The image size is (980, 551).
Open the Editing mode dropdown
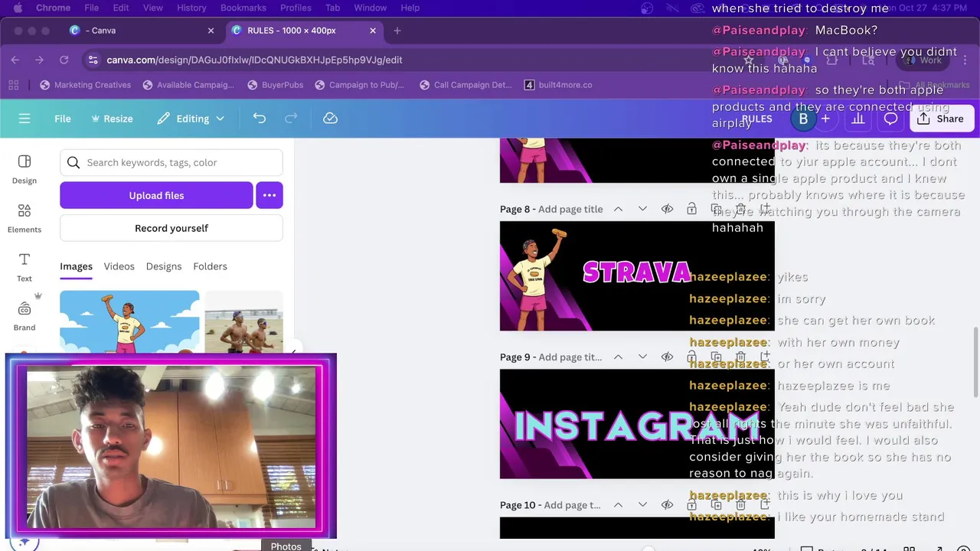pyautogui.click(x=191, y=119)
